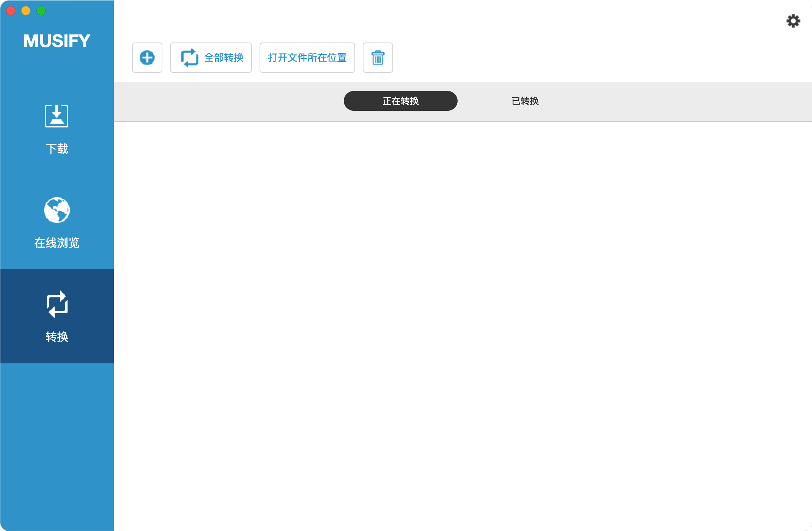
Task: Go to the 在线浏览 section label
Action: pyautogui.click(x=57, y=243)
